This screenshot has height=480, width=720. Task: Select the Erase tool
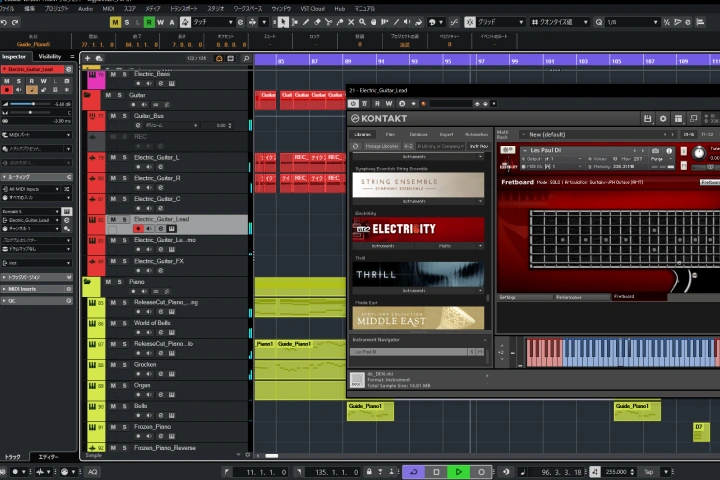point(317,22)
